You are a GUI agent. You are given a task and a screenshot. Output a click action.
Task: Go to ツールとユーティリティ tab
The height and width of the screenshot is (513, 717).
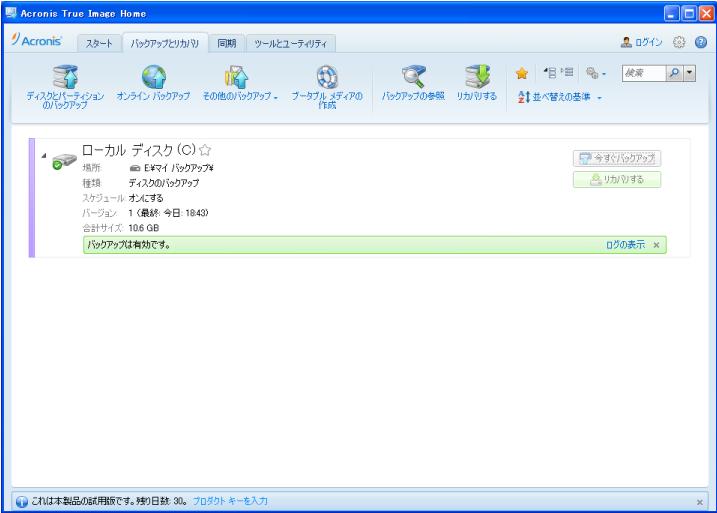291,44
